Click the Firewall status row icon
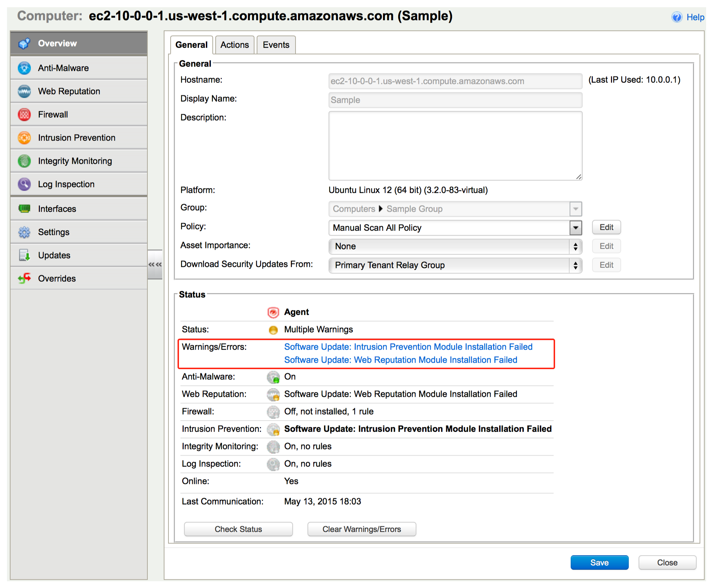The width and height of the screenshot is (713, 588). 273,412
